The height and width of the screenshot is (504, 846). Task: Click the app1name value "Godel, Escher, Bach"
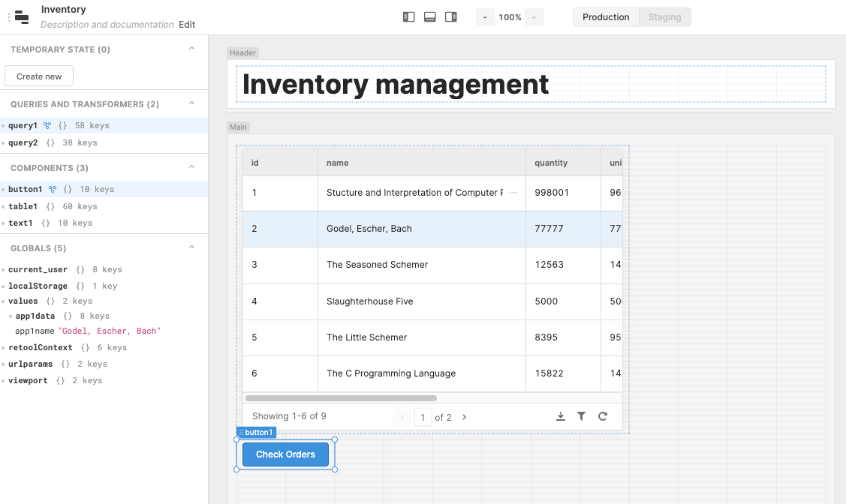110,331
